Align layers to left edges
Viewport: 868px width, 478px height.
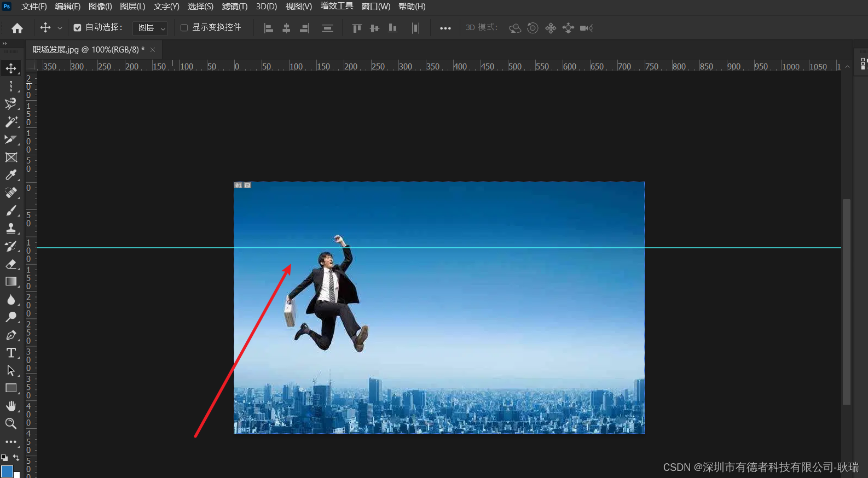click(269, 28)
